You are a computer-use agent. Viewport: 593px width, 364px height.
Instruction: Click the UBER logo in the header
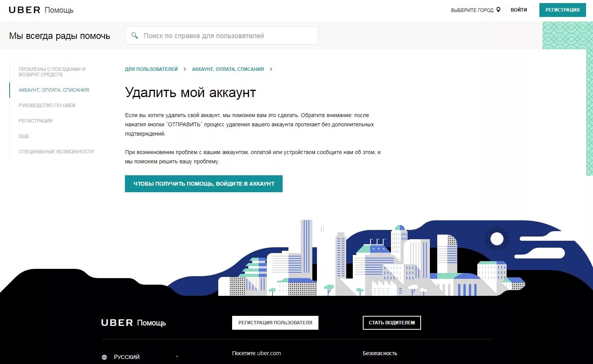(25, 10)
